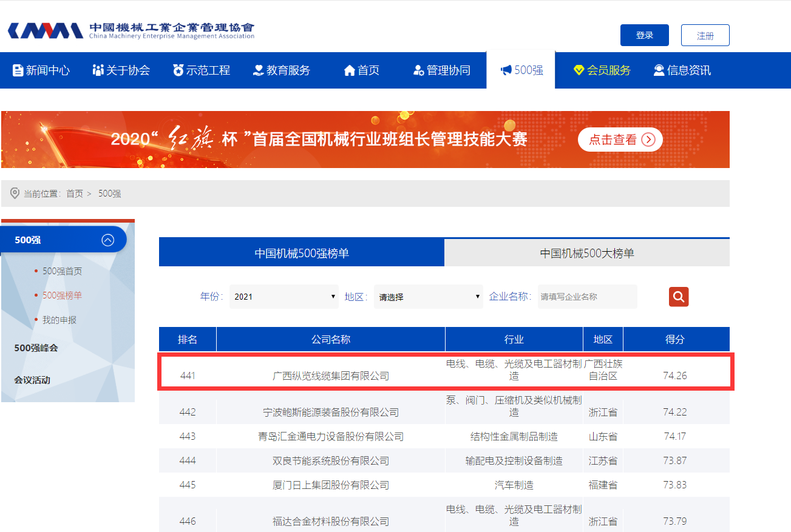Image resolution: width=791 pixels, height=532 pixels.
Task: Open 管理协同 in the navigation bar
Action: click(441, 70)
